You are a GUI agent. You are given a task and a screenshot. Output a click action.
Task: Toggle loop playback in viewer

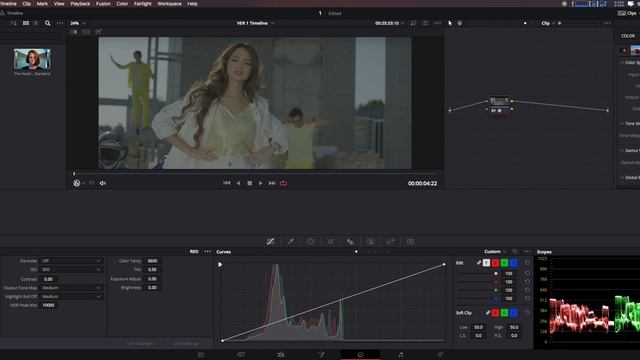click(x=283, y=183)
